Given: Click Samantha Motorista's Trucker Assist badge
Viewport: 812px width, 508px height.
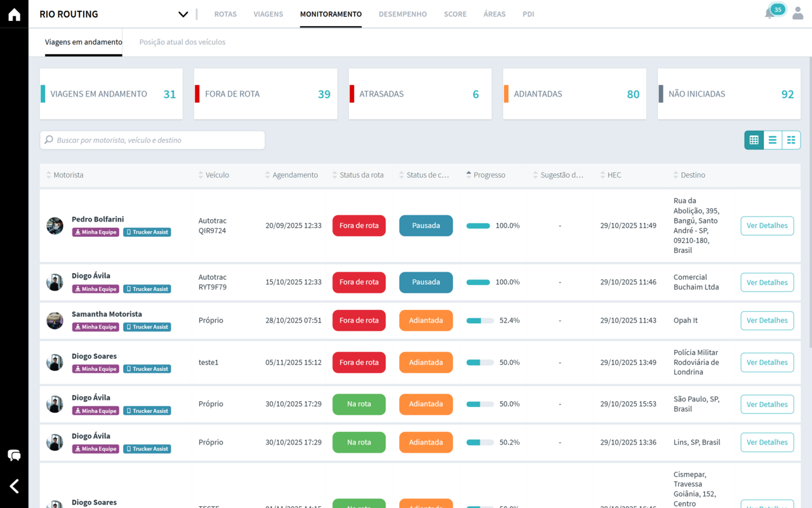Looking at the screenshot, I should 147,327.
